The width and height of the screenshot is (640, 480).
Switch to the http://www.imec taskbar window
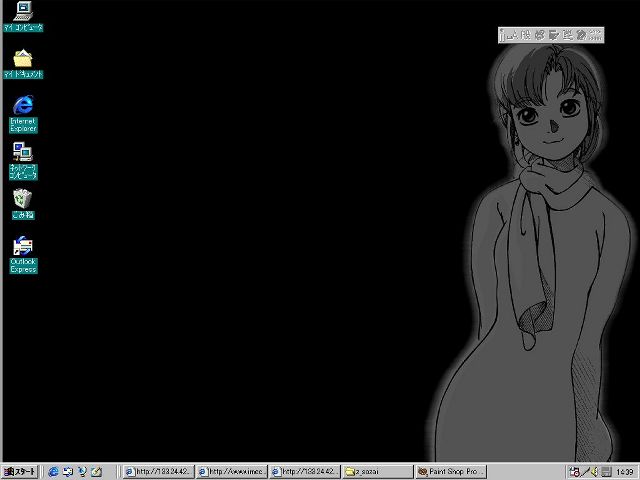click(x=230, y=471)
